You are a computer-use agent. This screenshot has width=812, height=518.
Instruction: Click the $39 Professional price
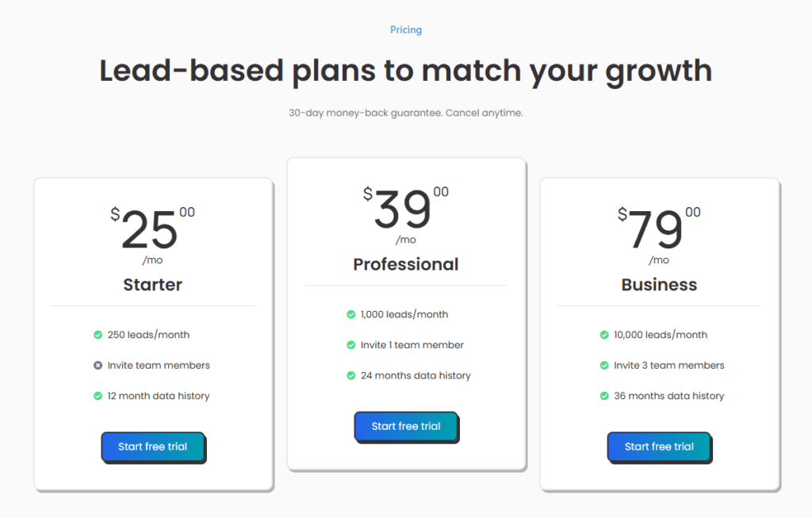(404, 209)
